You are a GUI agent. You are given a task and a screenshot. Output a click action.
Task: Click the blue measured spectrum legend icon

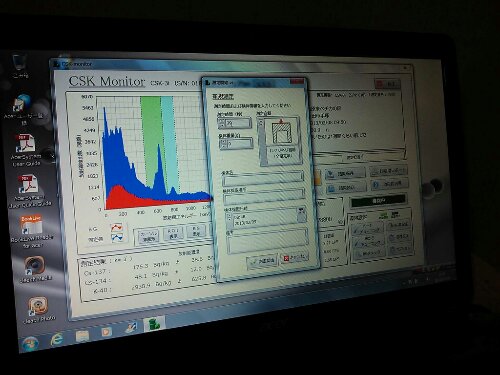tap(117, 238)
